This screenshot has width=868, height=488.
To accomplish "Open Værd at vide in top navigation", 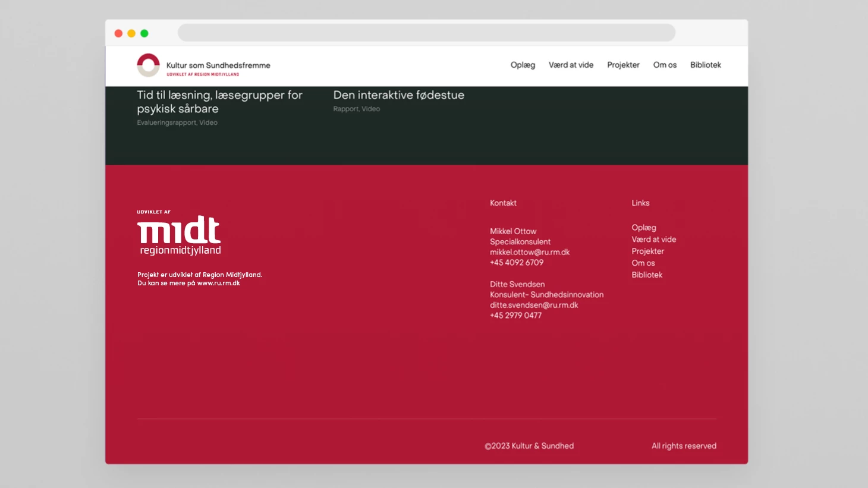I will pos(571,65).
